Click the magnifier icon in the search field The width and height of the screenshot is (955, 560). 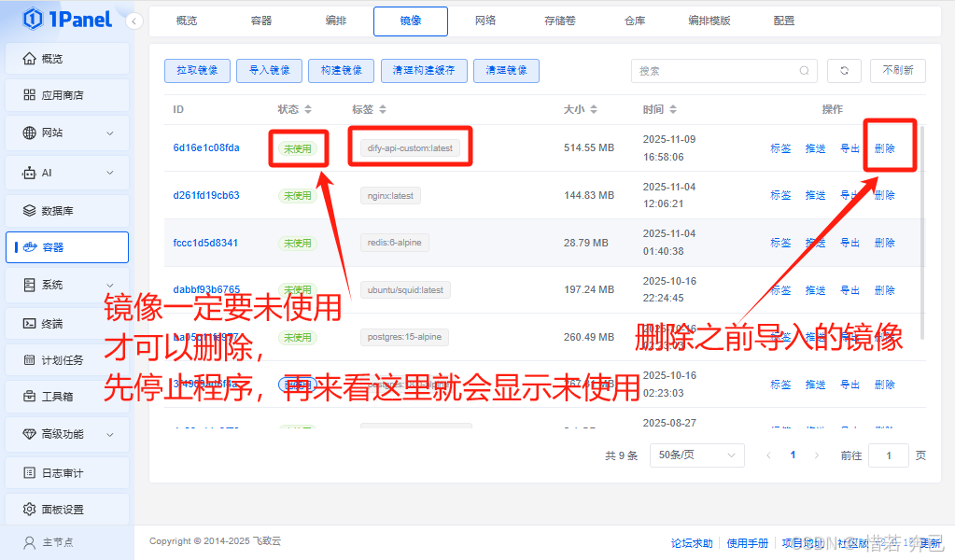point(804,71)
